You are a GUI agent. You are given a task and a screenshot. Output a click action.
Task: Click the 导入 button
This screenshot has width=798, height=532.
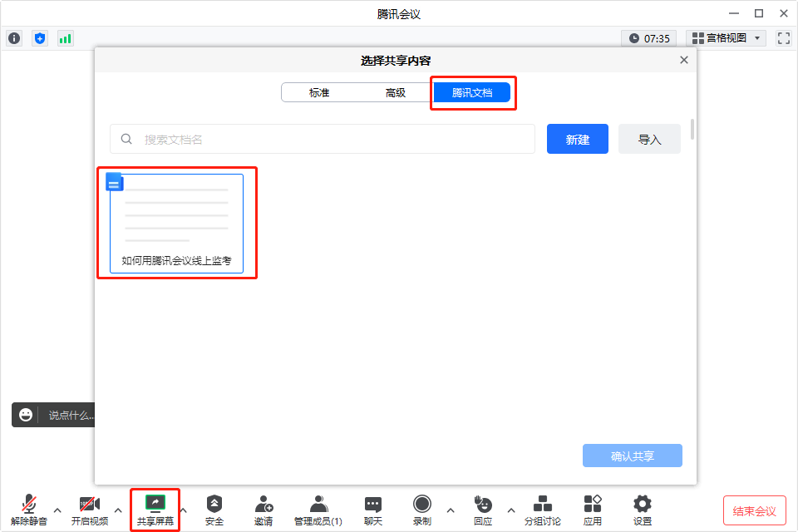pos(649,139)
